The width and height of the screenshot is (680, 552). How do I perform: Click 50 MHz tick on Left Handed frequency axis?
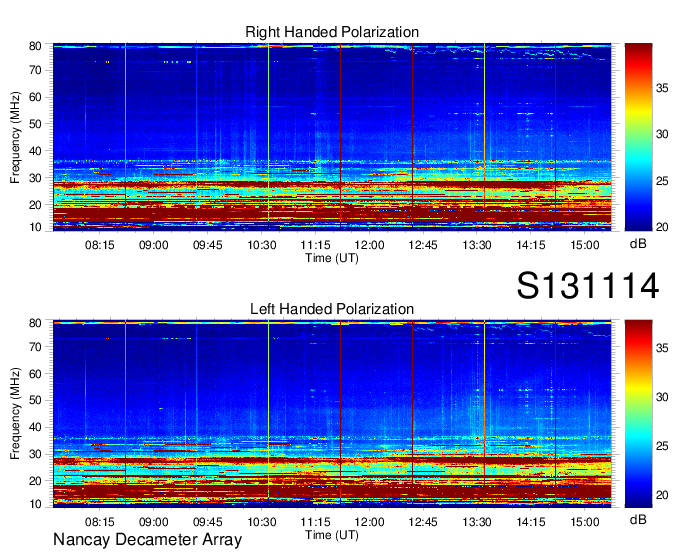pos(35,400)
